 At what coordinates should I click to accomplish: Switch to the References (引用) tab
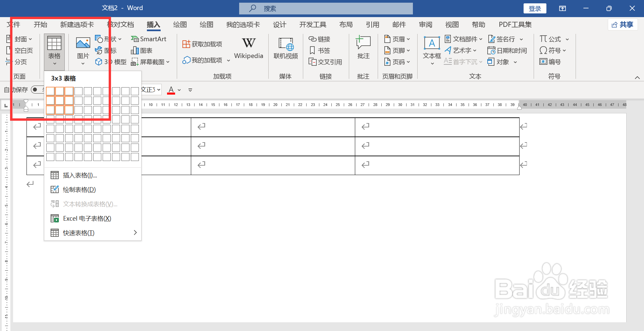click(x=372, y=24)
